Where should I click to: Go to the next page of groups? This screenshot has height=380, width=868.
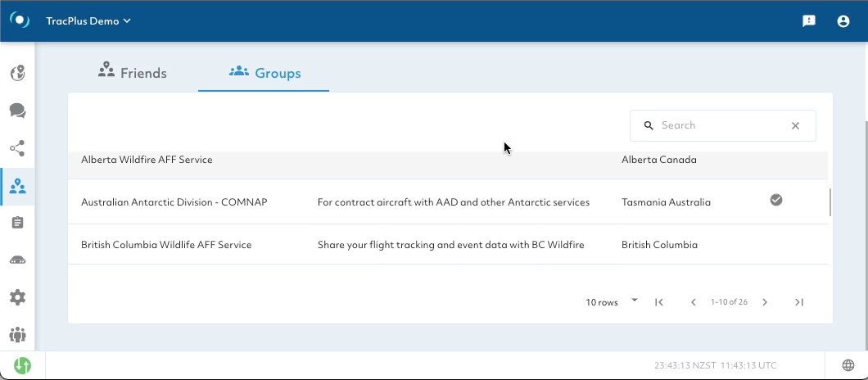click(x=765, y=302)
